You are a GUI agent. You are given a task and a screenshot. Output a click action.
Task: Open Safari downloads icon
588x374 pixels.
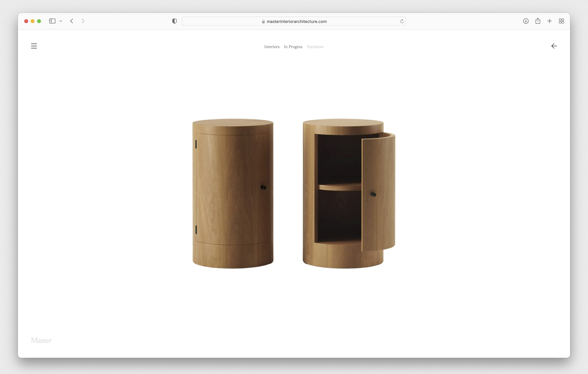[x=526, y=21]
